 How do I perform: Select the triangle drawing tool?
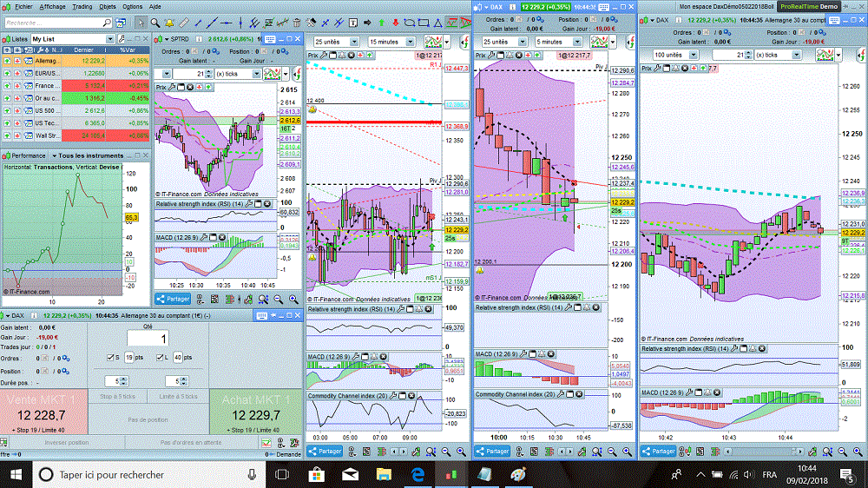point(437,23)
